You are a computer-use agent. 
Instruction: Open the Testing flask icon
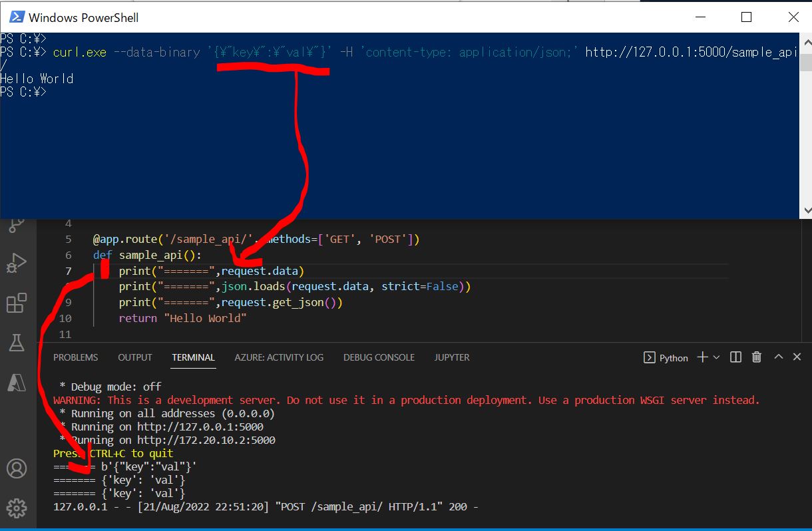[x=16, y=343]
